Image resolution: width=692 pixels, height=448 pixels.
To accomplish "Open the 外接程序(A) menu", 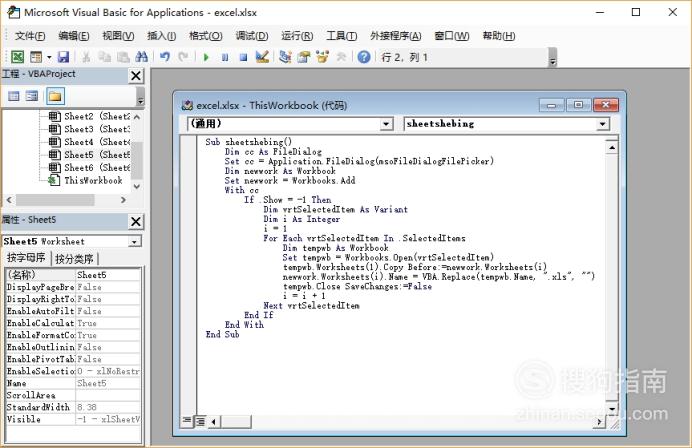I will pyautogui.click(x=396, y=36).
